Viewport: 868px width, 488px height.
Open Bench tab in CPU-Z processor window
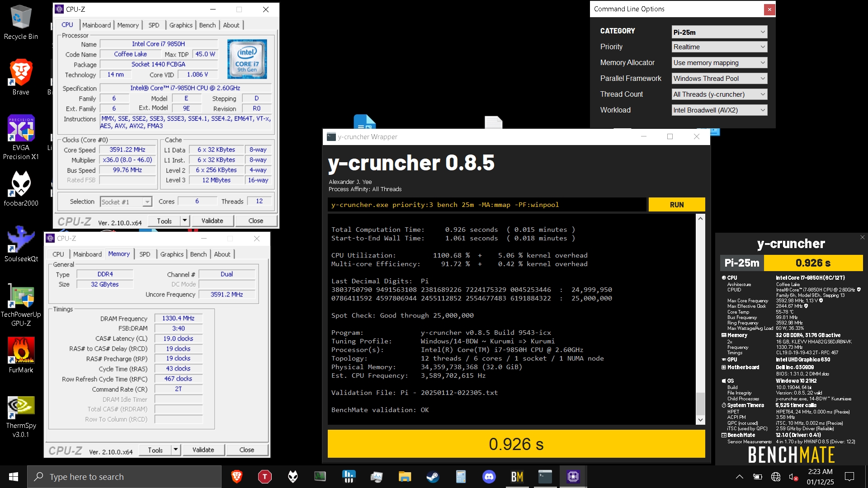208,25
